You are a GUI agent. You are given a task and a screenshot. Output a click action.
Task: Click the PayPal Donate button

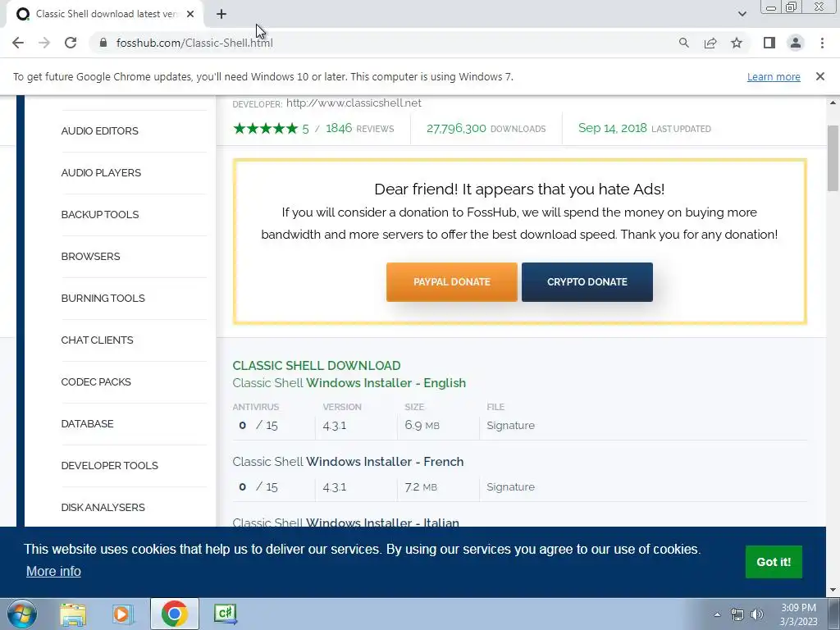[452, 282]
